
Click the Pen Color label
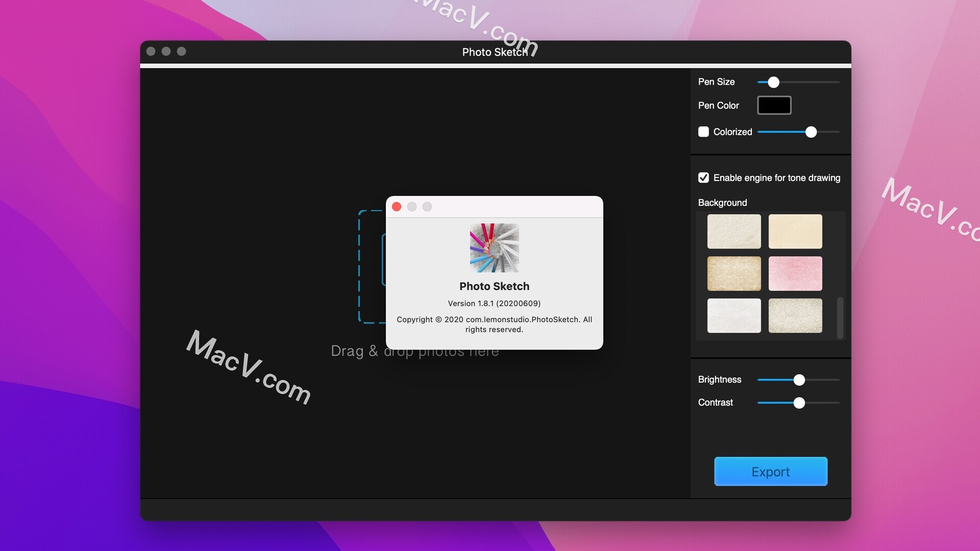[718, 106]
